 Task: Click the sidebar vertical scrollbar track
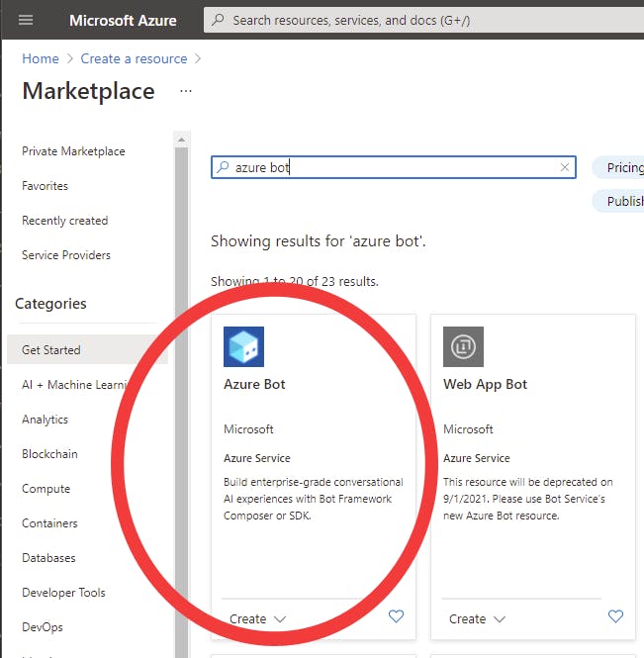181,403
